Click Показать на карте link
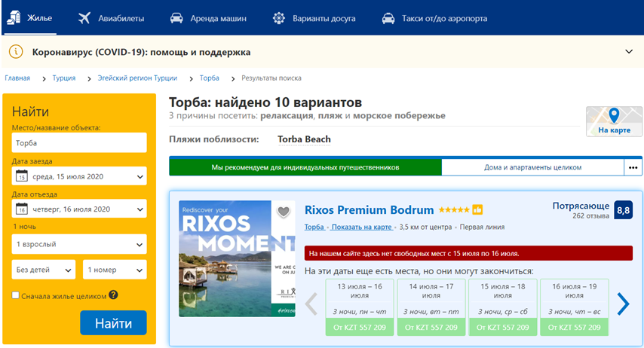 (361, 227)
